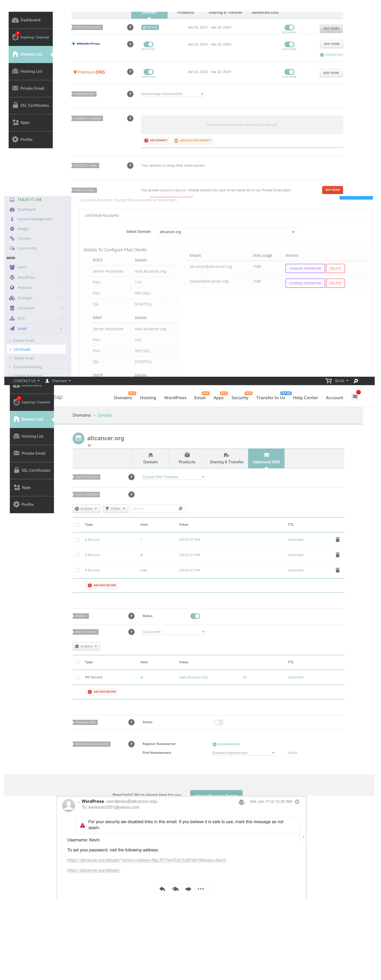
Task: Open the CONTACT US dropdown in top bar
Action: [x=27, y=381]
